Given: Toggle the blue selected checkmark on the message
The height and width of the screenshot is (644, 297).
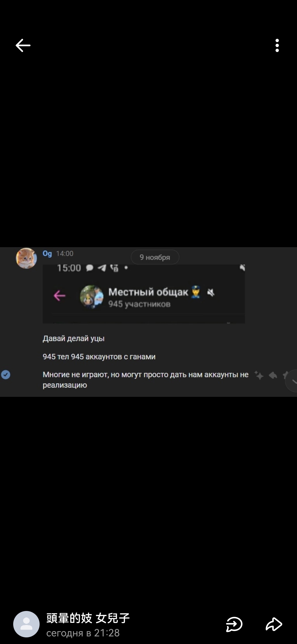Looking at the screenshot, I should click(6, 375).
